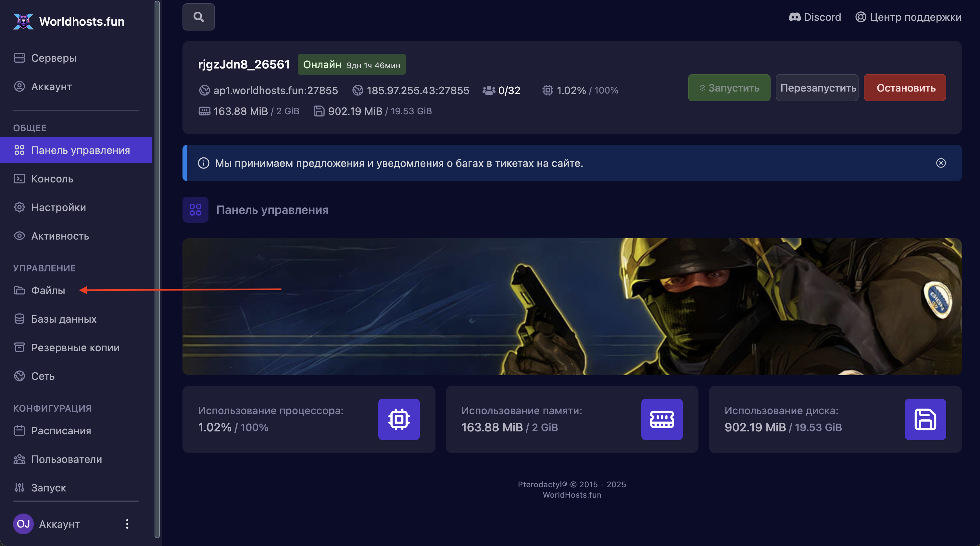Open Центр поддержки support center

(x=908, y=17)
